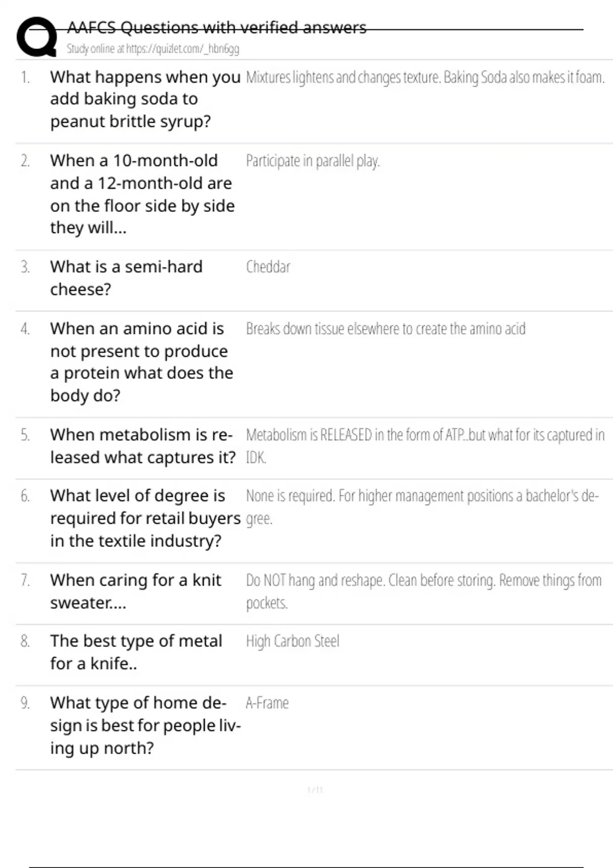The height and width of the screenshot is (868, 613).
Task: Select the semi-hard cheese question
Action: coord(126,278)
